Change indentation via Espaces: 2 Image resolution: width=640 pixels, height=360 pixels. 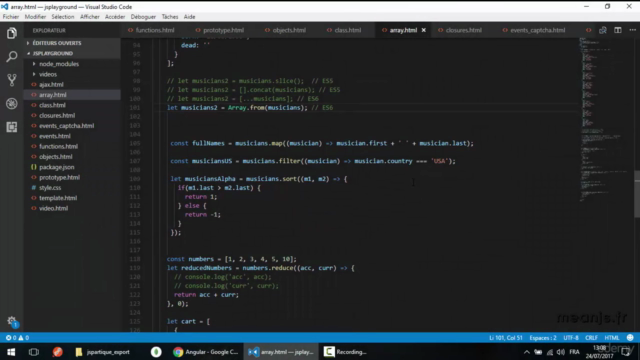coord(543,338)
